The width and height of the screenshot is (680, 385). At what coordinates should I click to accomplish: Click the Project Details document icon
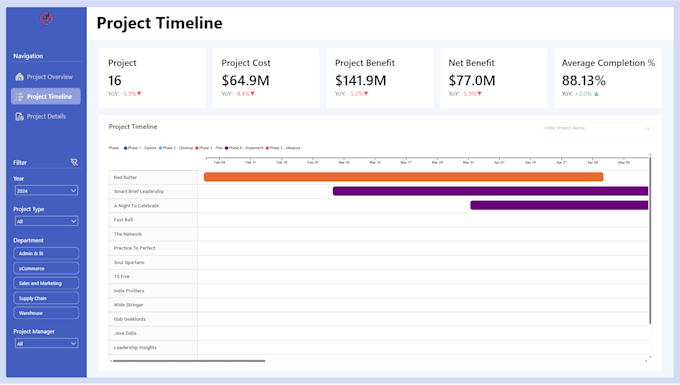click(x=20, y=117)
